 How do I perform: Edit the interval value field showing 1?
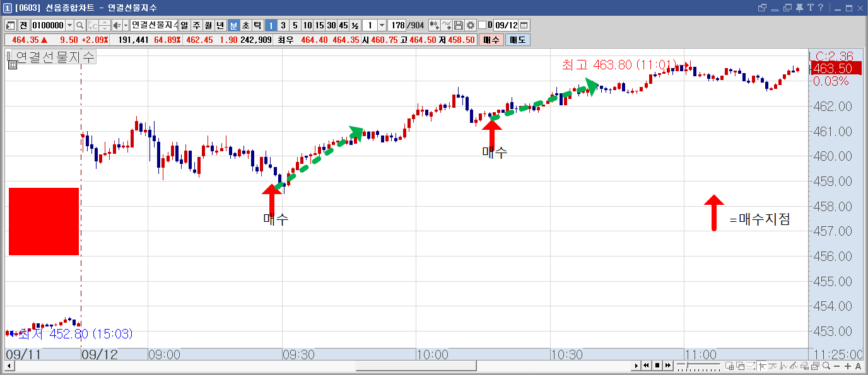(x=370, y=26)
